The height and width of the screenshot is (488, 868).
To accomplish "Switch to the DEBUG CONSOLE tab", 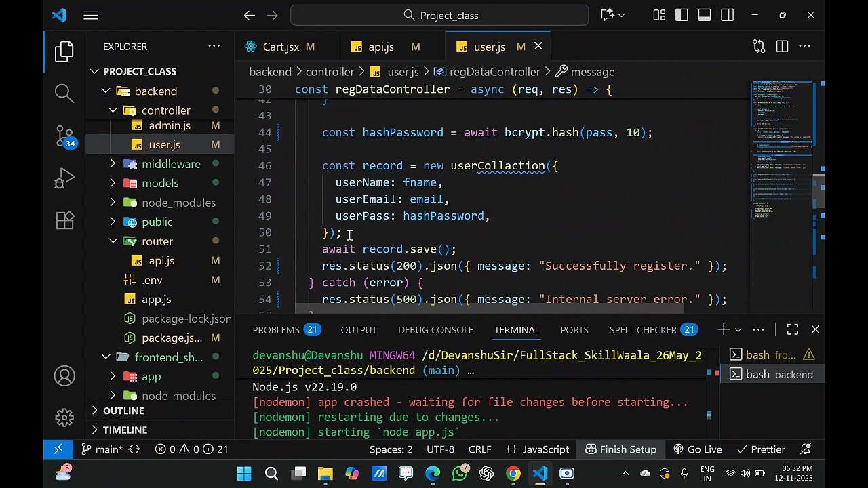I will point(435,330).
